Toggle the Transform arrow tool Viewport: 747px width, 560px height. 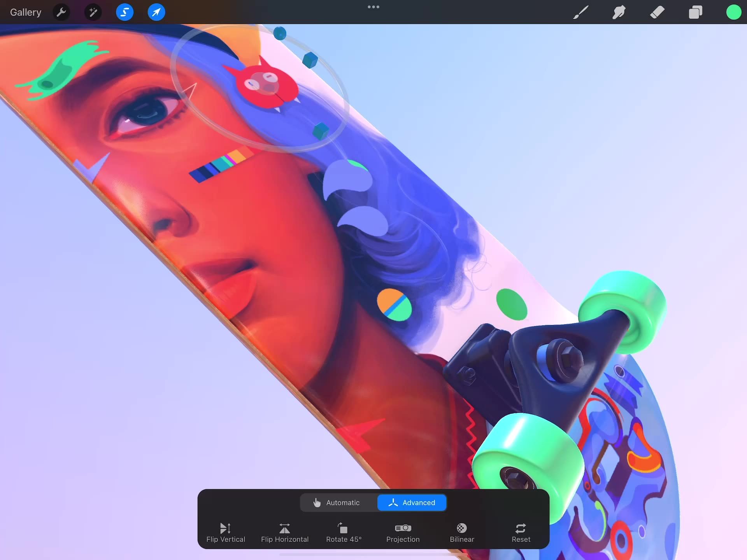(x=156, y=12)
